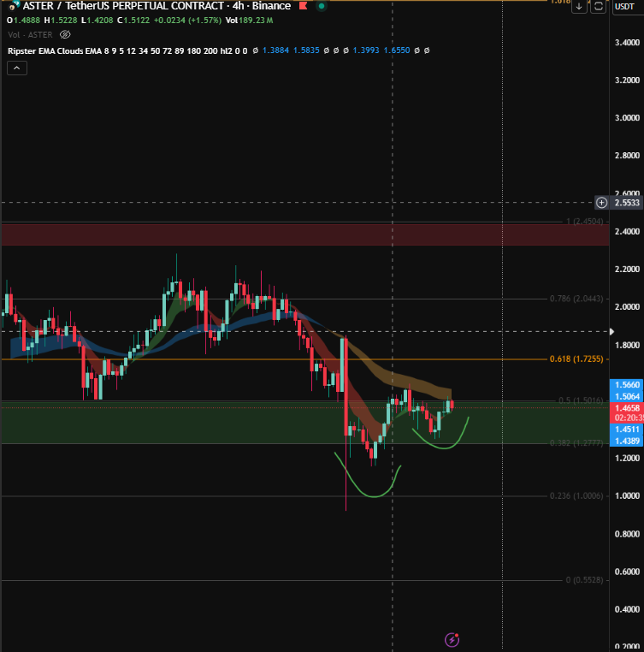Show the hidden Vol ASTER indicator via eye icon
This screenshot has width=644, height=652.
click(x=65, y=34)
